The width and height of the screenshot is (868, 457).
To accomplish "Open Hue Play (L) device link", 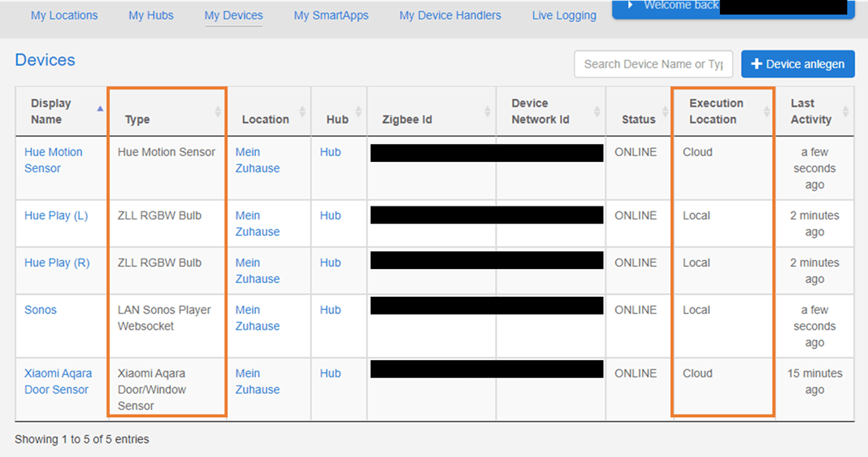I will [56, 215].
